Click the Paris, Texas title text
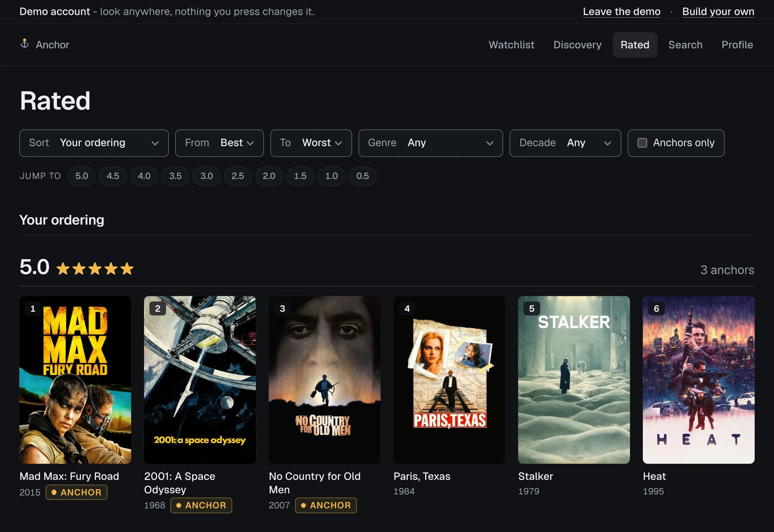 [x=422, y=476]
